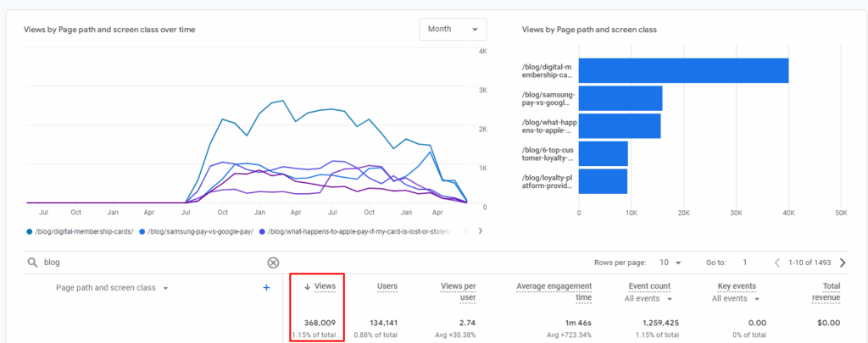Open All events dropdown under Event count

pos(648,299)
